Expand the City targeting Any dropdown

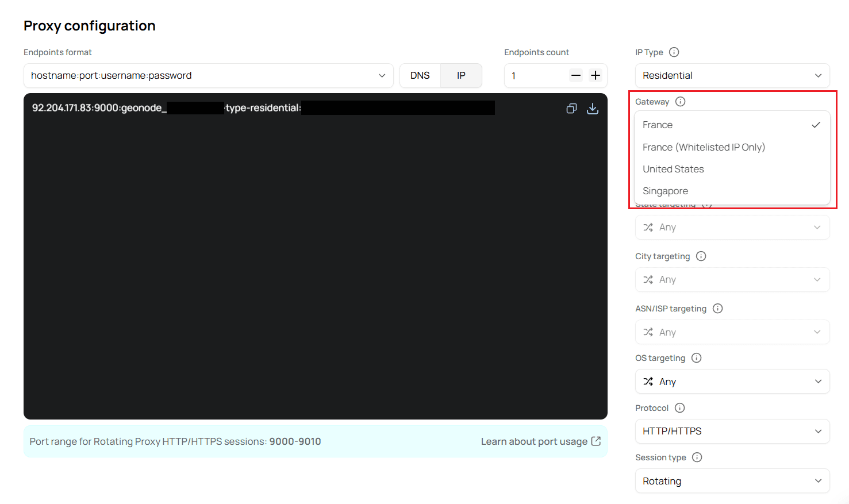732,279
